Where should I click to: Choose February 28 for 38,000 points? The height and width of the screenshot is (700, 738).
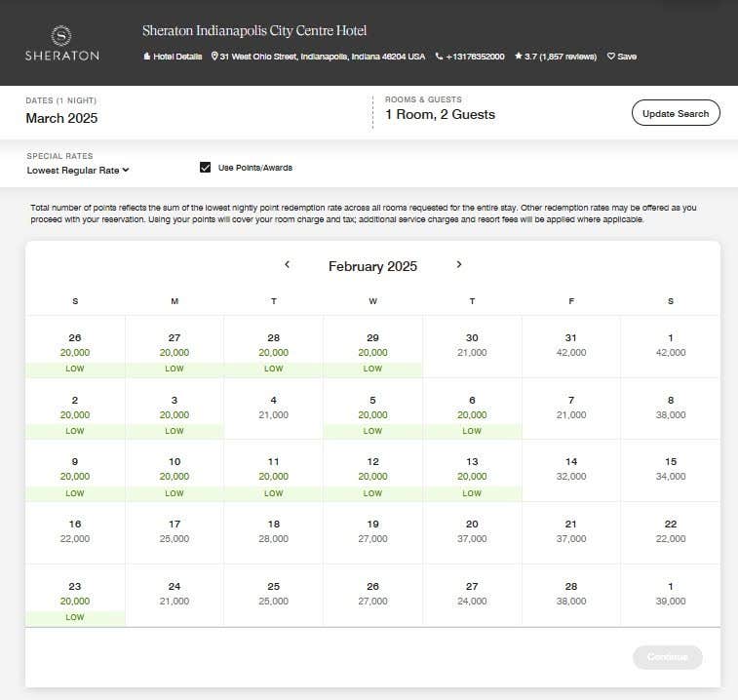pos(571,595)
